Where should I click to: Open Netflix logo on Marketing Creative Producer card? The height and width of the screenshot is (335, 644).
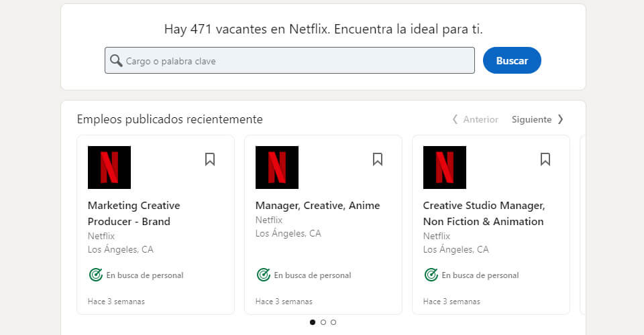coord(109,167)
